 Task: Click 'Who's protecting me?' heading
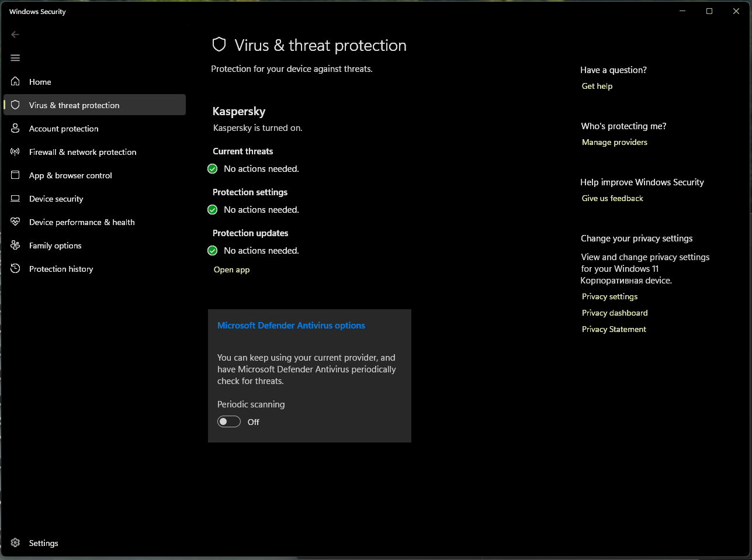click(x=623, y=126)
